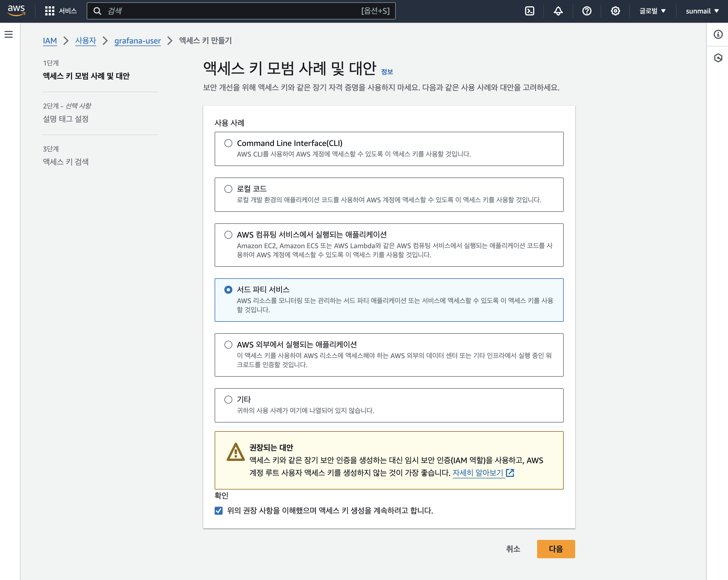Select the 서드 파티 서비스 radio option
Image resolution: width=728 pixels, height=580 pixels.
(228, 289)
